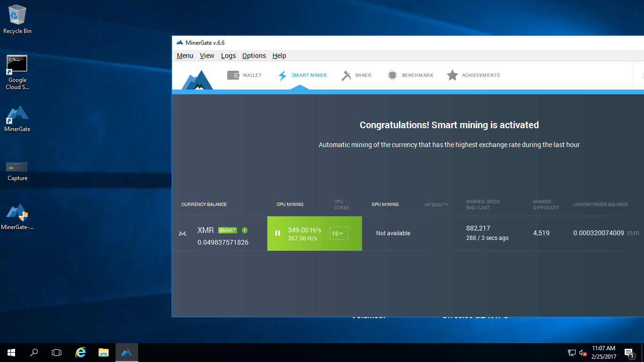Click the 'Unconfirmed Balance' column header

[x=601, y=205]
